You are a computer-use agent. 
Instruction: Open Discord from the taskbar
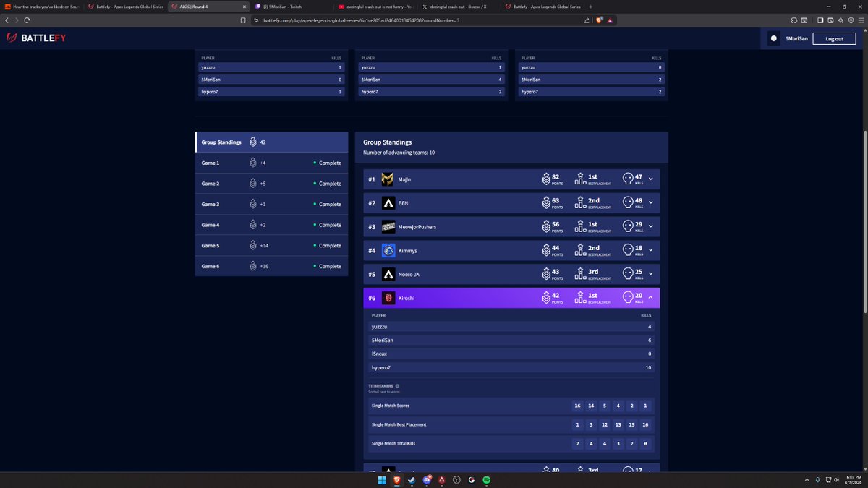pos(427,480)
